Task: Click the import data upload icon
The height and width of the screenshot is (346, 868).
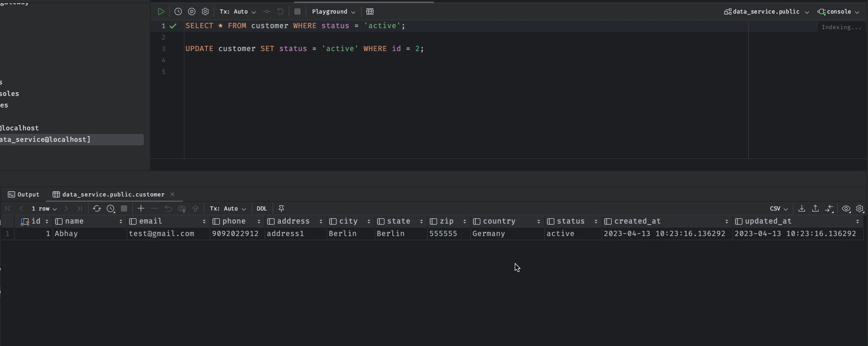Action: [815, 208]
